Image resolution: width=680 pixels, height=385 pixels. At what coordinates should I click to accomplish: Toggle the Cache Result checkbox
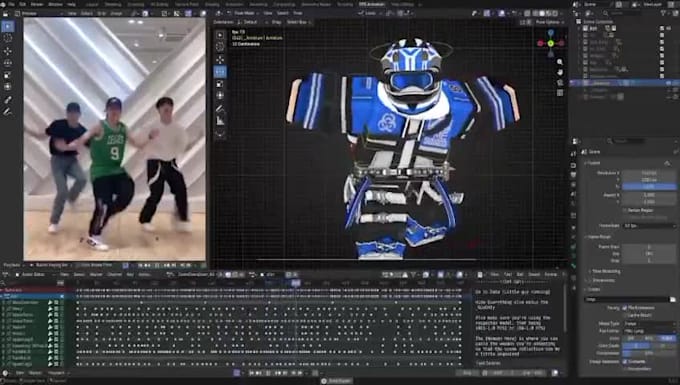pyautogui.click(x=625, y=315)
